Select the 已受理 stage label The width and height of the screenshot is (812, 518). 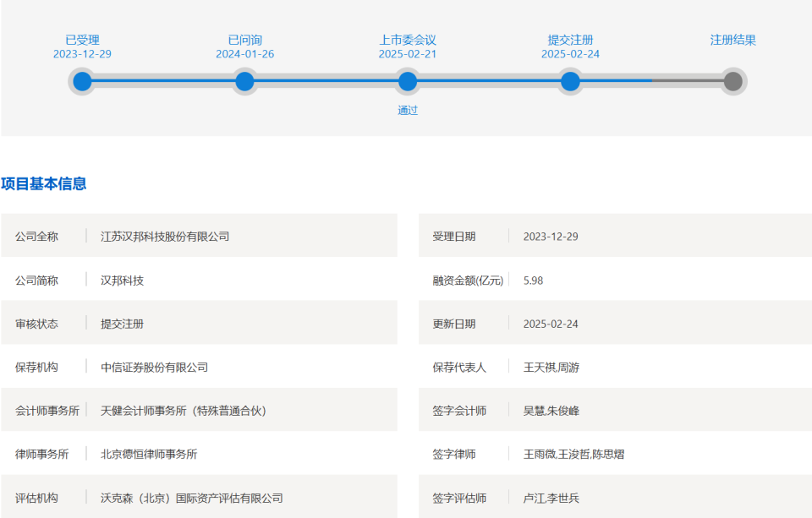tap(82, 40)
